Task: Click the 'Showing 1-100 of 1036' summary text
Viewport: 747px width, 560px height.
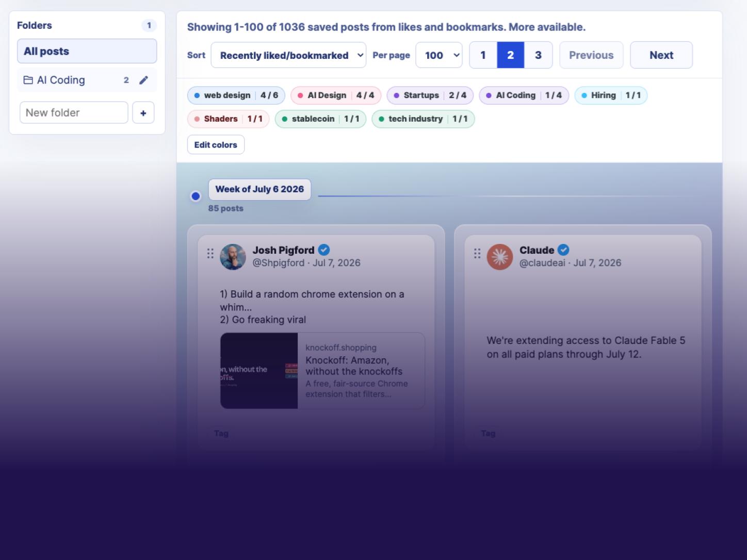Action: tap(386, 27)
